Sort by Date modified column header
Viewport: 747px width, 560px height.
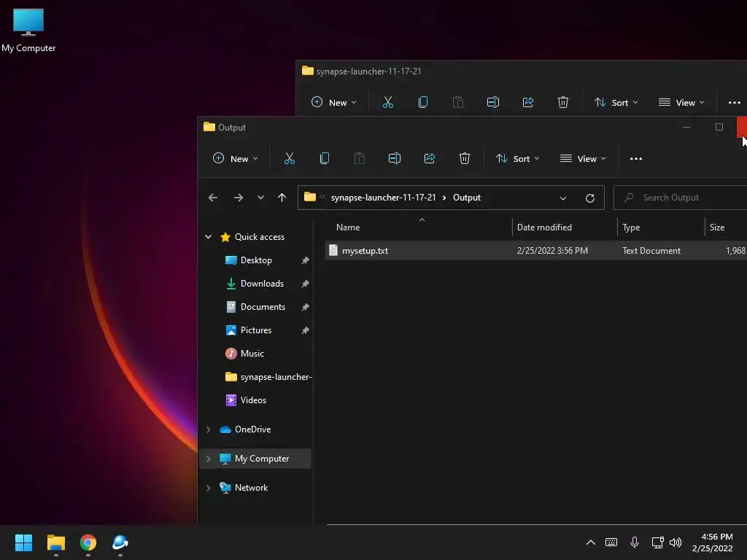click(x=544, y=227)
